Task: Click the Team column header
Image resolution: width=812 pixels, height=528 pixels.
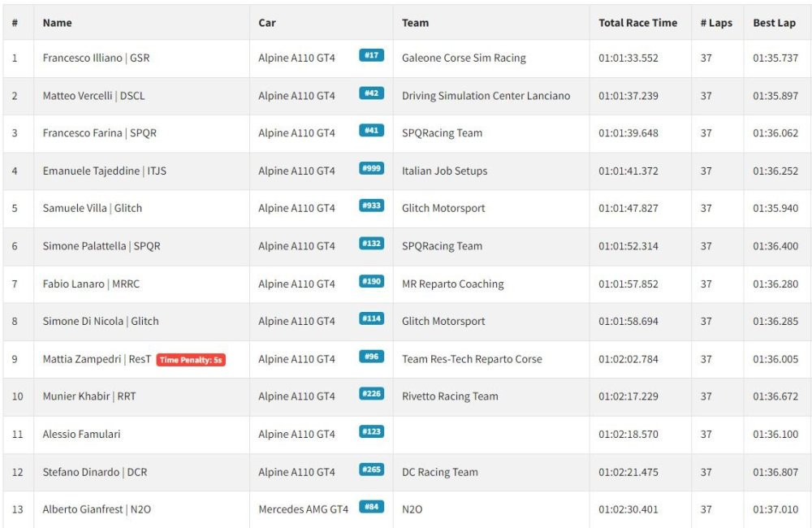Action: 415,23
